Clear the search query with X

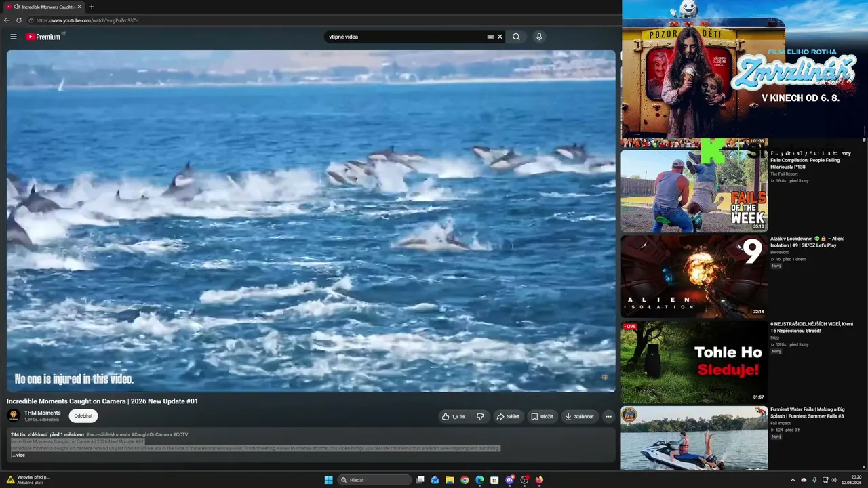tap(500, 37)
